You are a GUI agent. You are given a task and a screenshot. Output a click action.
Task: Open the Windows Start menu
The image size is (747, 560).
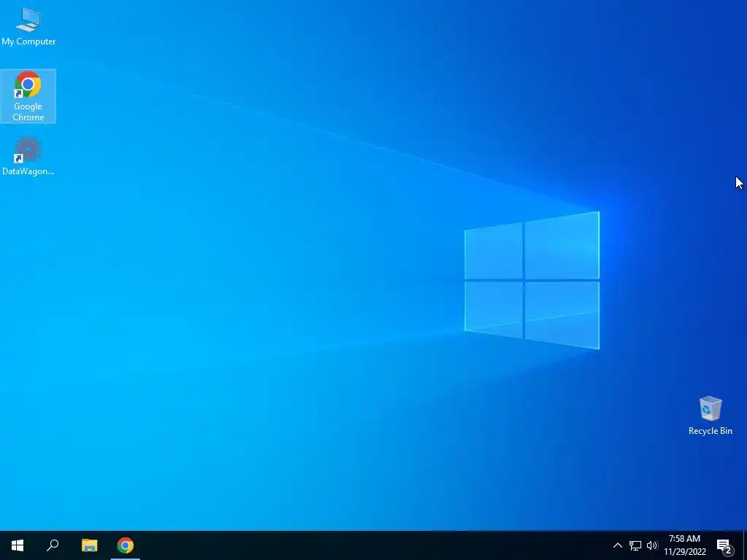pyautogui.click(x=18, y=545)
